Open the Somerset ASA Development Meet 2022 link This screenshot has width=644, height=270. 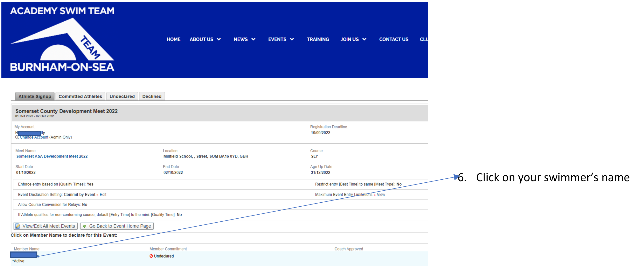coord(52,156)
